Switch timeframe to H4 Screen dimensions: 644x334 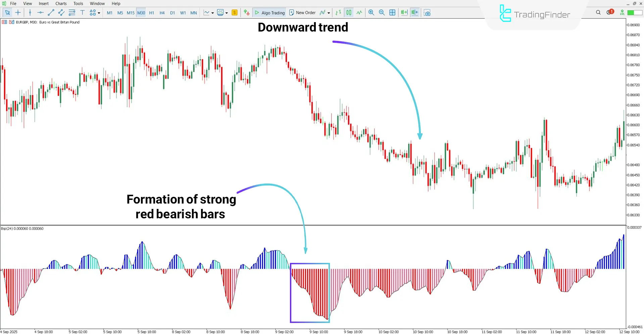pos(162,12)
